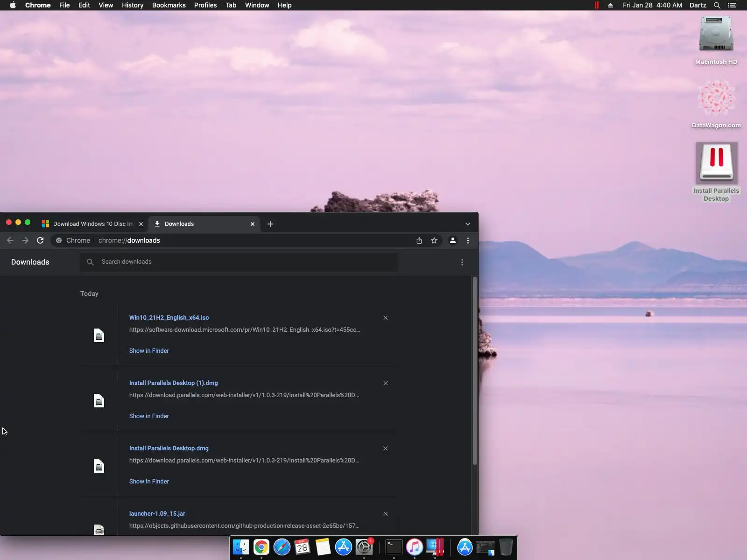Open the Chrome three-dot main menu

468,240
